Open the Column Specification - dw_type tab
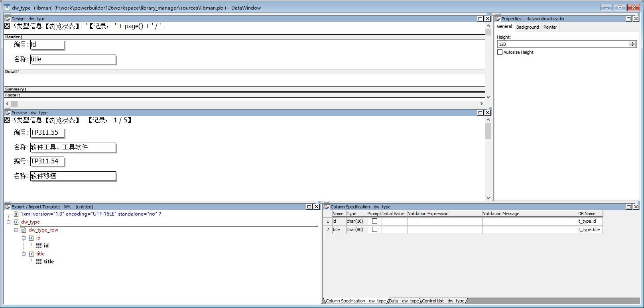The height and width of the screenshot is (308, 644). click(x=355, y=301)
